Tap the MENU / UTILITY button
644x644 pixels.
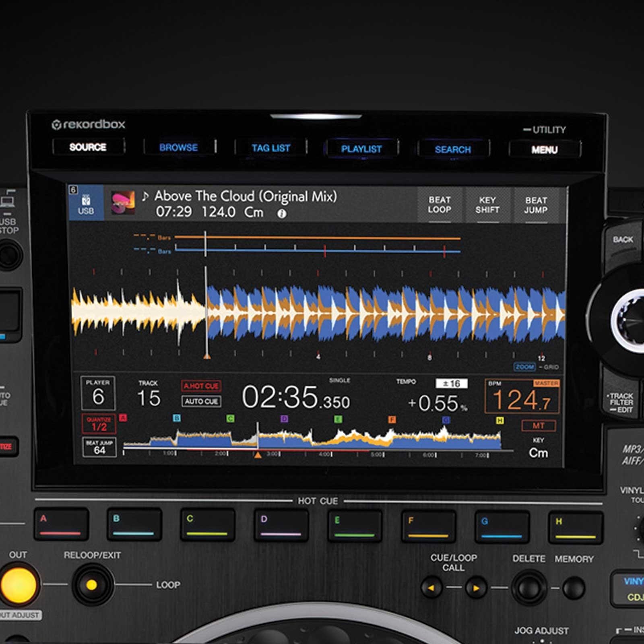(x=545, y=150)
